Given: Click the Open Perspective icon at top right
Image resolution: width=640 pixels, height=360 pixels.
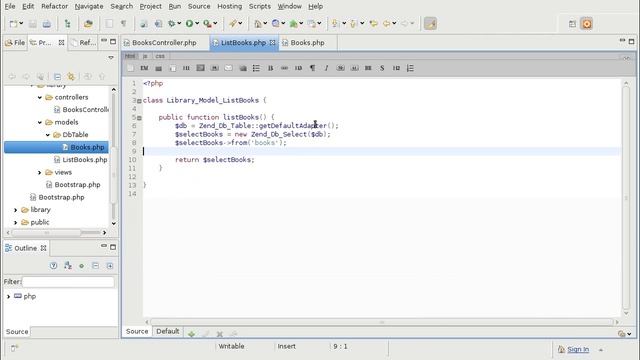Looking at the screenshot, I should point(572,24).
